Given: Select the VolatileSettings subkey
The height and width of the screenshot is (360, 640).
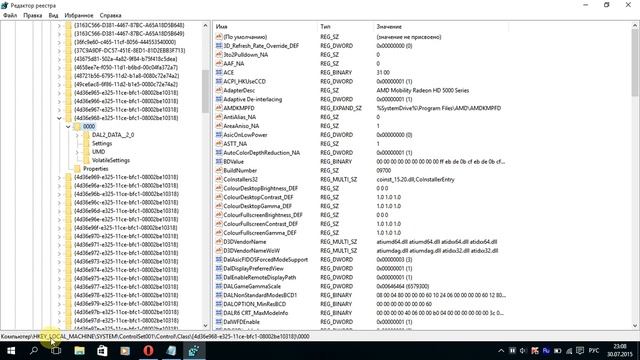Looking at the screenshot, I should pos(111,160).
